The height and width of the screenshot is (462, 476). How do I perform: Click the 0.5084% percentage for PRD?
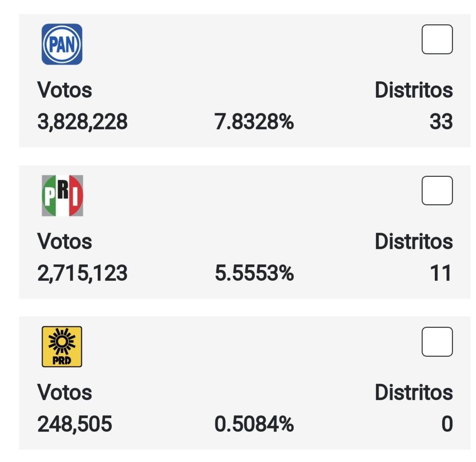(x=254, y=424)
